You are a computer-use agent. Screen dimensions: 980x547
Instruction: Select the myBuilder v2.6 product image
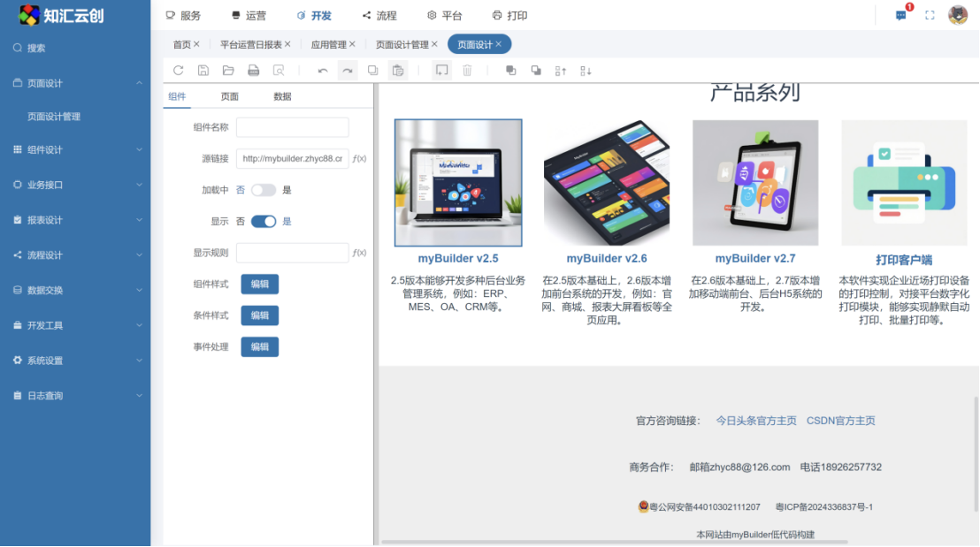click(607, 183)
